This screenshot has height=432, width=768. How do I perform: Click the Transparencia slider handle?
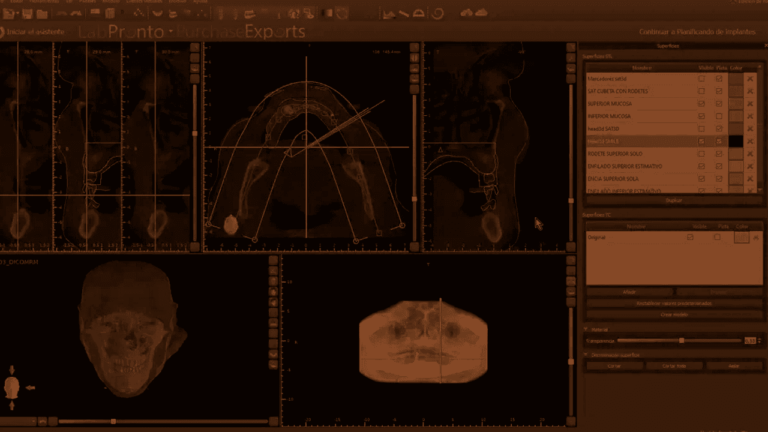[x=682, y=340]
